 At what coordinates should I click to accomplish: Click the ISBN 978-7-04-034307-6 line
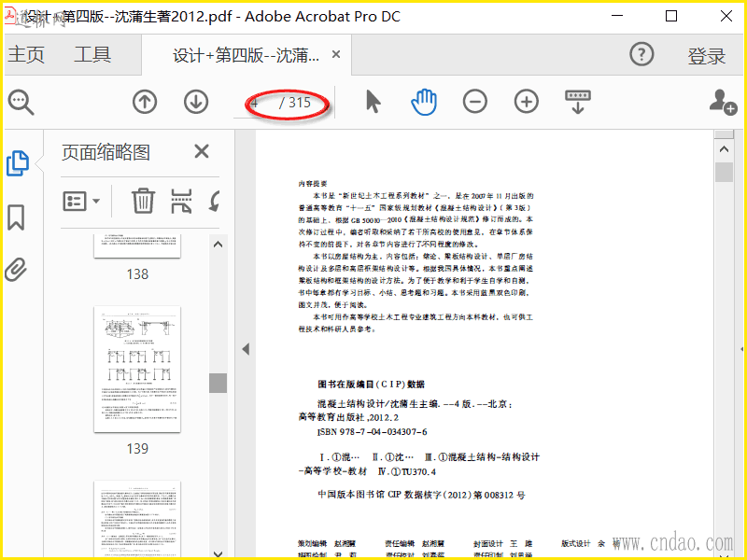pos(372,432)
